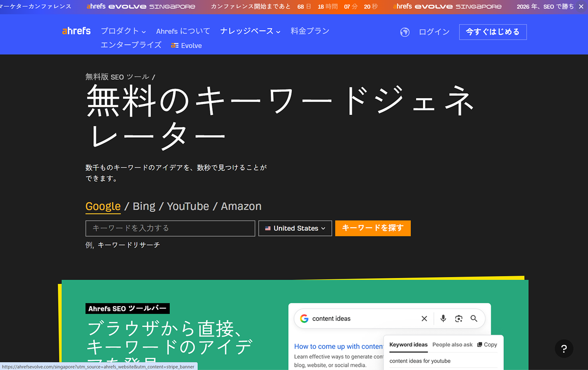
Task: Clear the Google search box text
Action: 424,319
